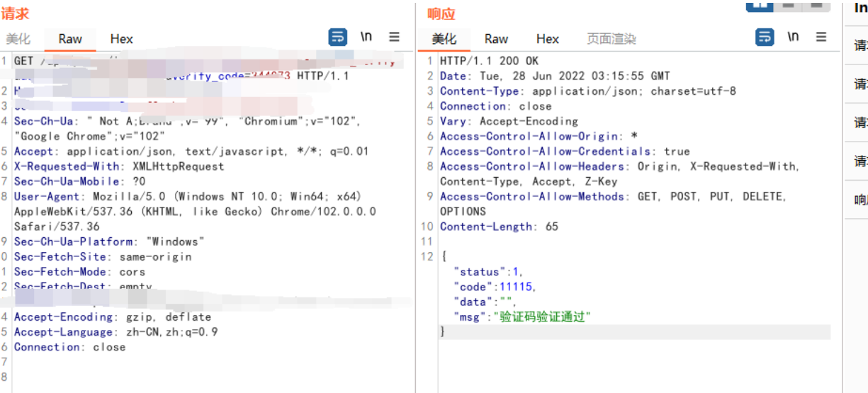Select the side-by-side layout icon
868x393 pixels.
759,5
